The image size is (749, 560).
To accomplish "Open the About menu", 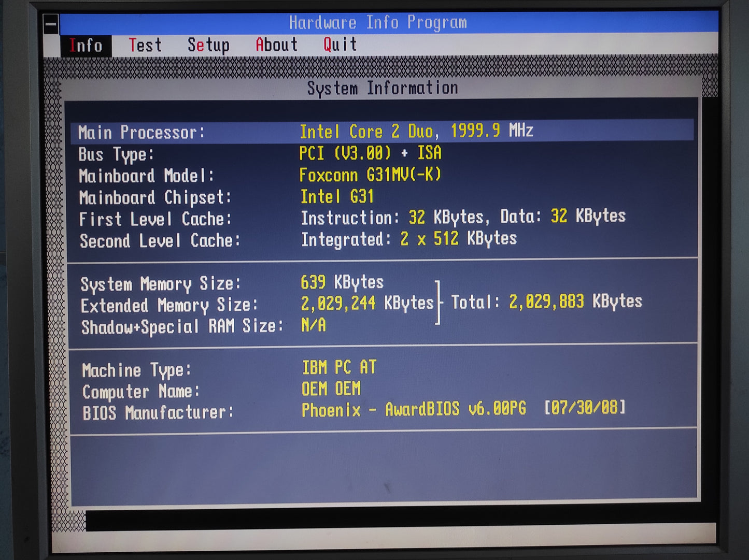I will pyautogui.click(x=276, y=45).
